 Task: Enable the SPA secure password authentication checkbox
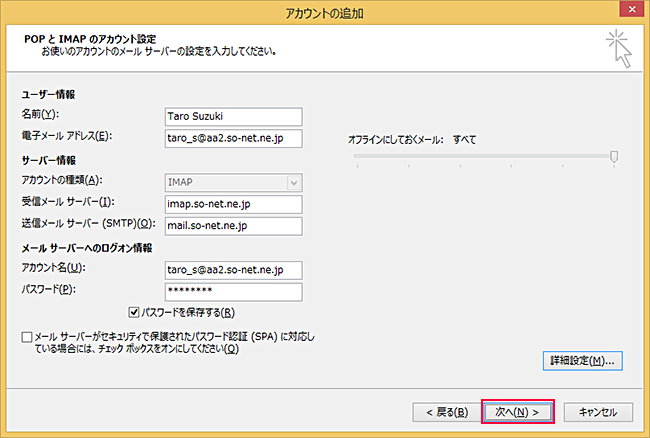tap(26, 338)
